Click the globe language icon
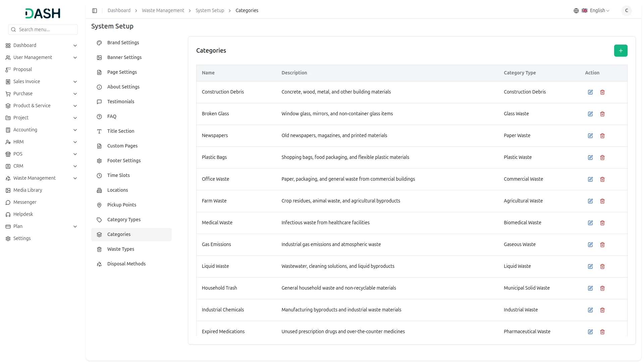 [576, 11]
